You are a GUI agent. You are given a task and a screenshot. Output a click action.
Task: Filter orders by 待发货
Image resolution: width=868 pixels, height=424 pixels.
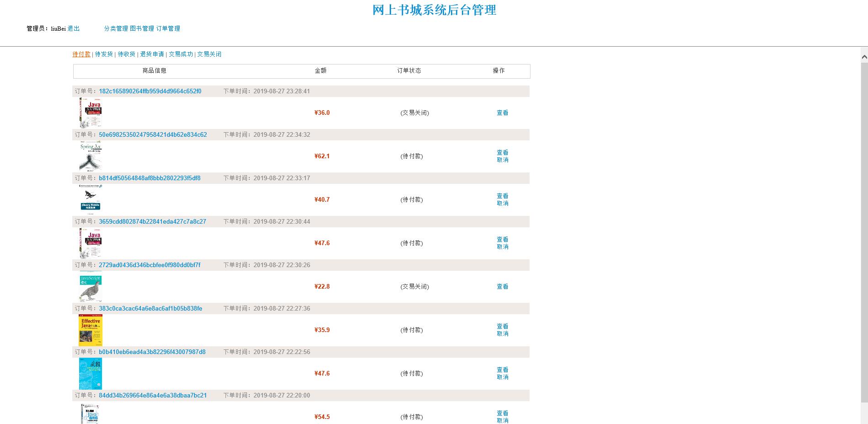(104, 54)
